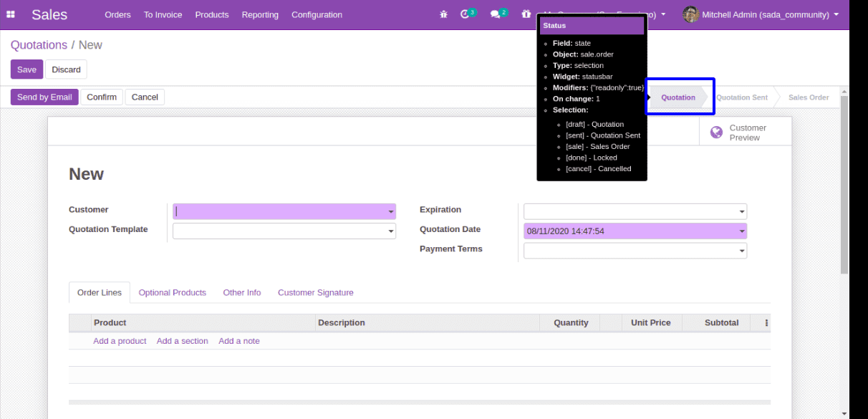This screenshot has width=868, height=419.
Task: Open the Payment Terms dropdown
Action: tap(742, 251)
